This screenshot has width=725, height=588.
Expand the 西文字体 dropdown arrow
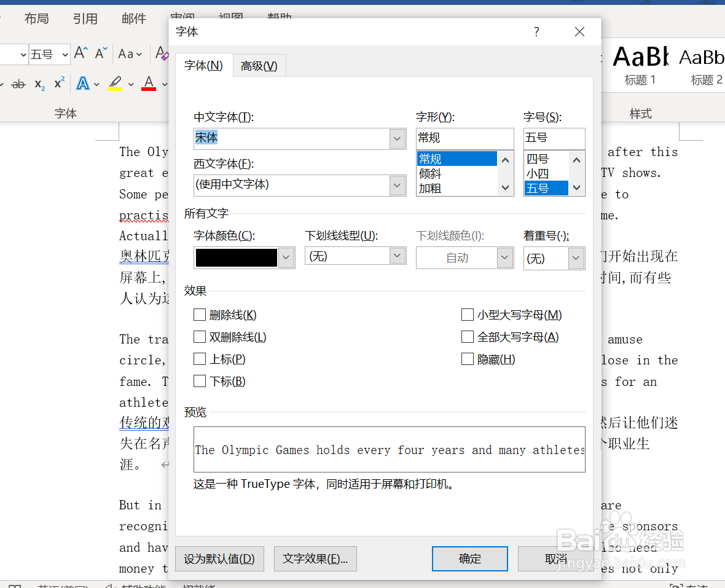(397, 186)
